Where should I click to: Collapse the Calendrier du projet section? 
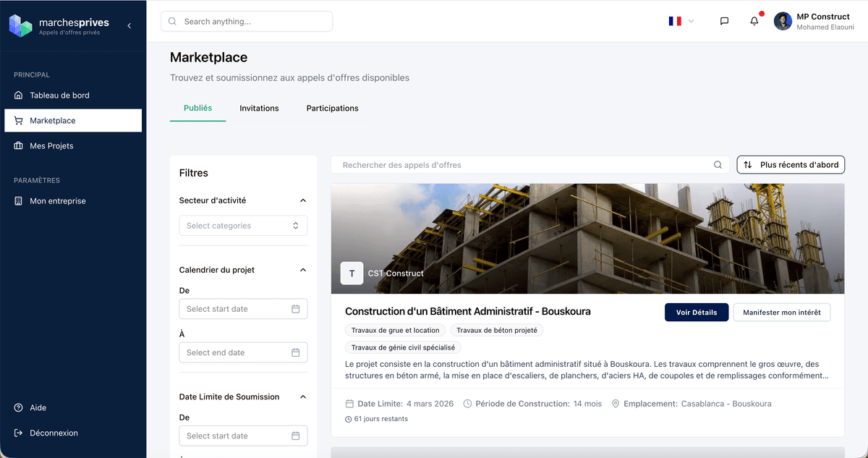(303, 270)
